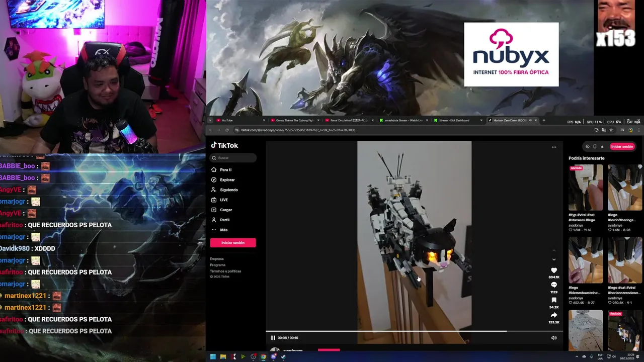Open #horizonzerodawn video thumbnail
The image size is (644, 362).
(x=624, y=260)
